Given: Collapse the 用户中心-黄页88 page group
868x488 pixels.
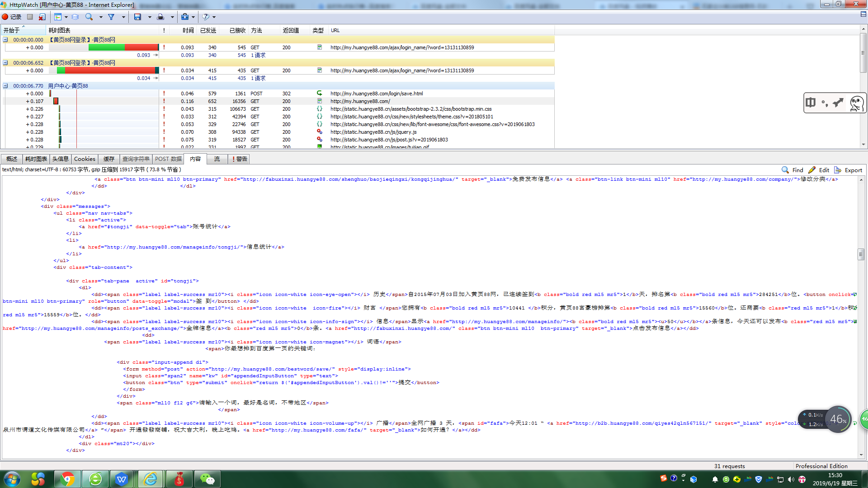Looking at the screenshot, I should [5, 86].
